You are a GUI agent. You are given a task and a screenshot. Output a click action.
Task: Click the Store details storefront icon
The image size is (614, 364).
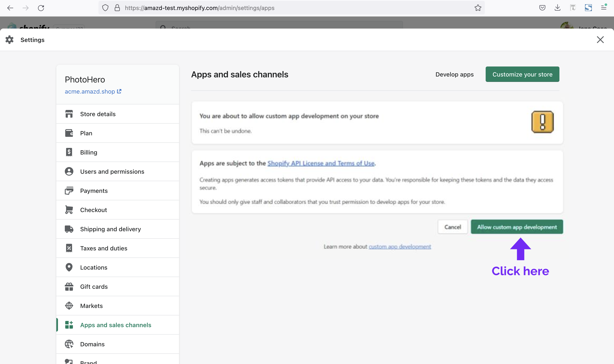pyautogui.click(x=69, y=114)
